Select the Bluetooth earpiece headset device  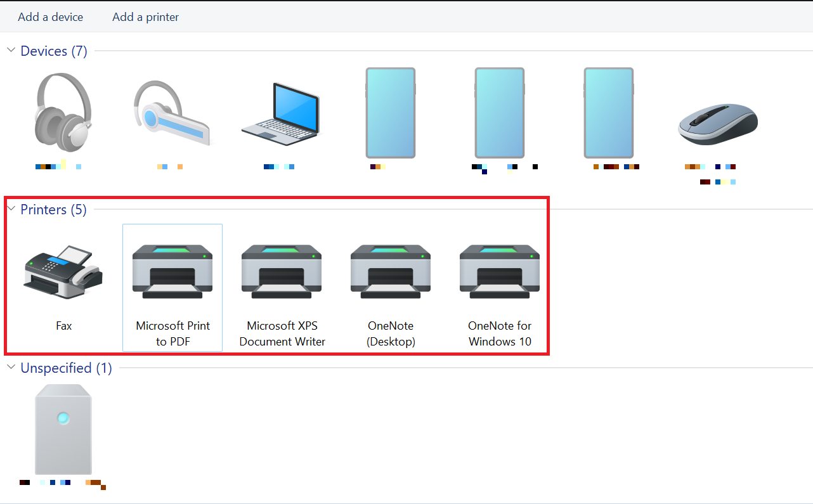(172, 114)
